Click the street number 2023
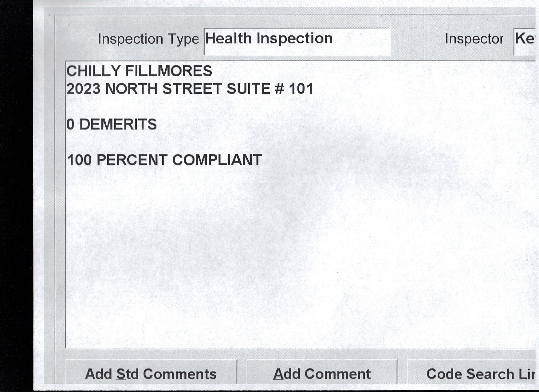This screenshot has height=392, width=539. [x=84, y=89]
